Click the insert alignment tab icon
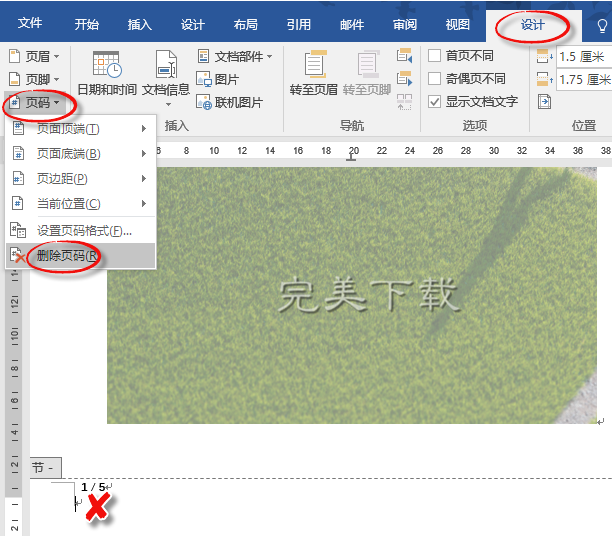This screenshot has width=612, height=536. (x=544, y=102)
